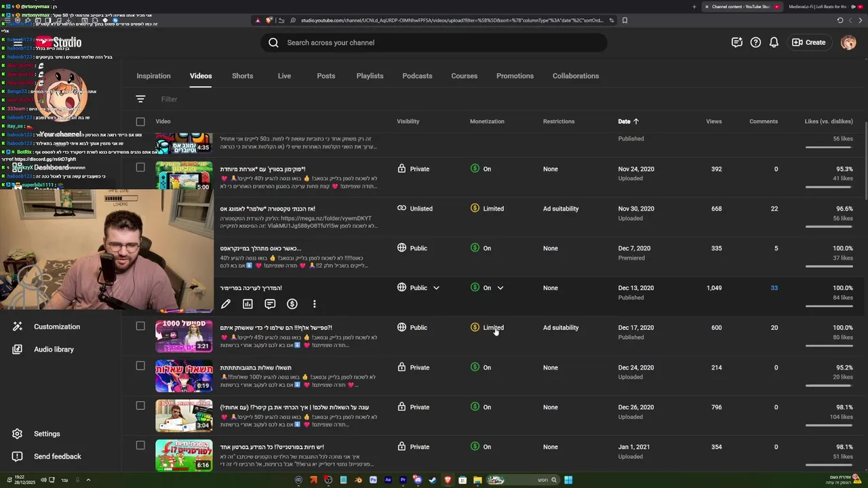
Task: Switch to the Collaborations tab
Action: pos(576,76)
